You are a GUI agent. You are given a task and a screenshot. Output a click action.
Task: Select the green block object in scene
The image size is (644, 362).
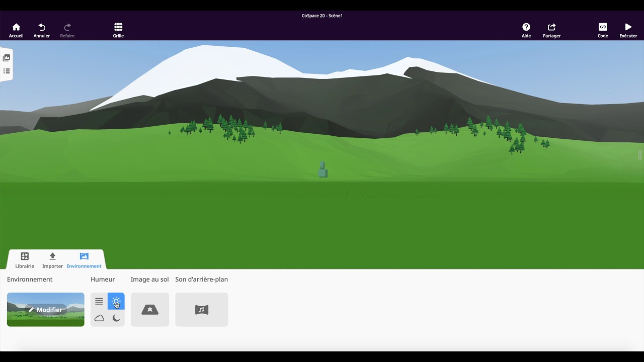(x=323, y=169)
